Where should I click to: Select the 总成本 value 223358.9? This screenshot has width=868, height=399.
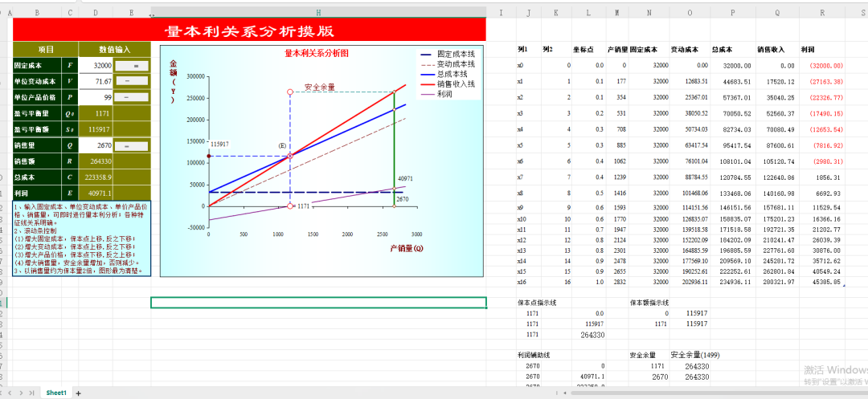tap(96, 178)
